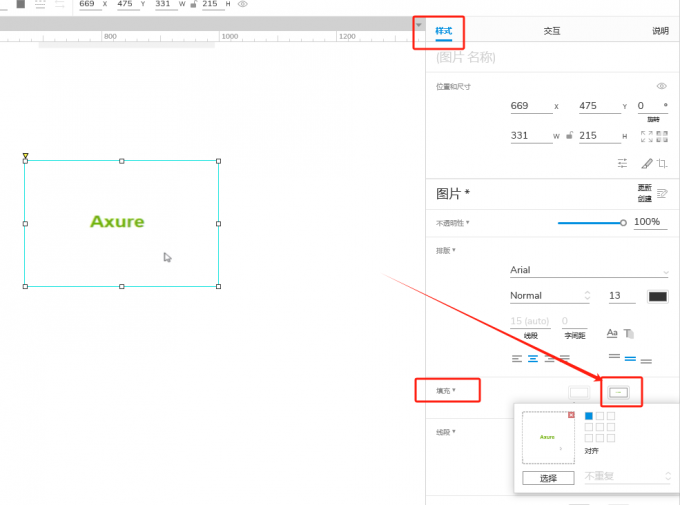The width and height of the screenshot is (680, 505).
Task: Open the 不重复 repeat dropdown
Action: 627,476
